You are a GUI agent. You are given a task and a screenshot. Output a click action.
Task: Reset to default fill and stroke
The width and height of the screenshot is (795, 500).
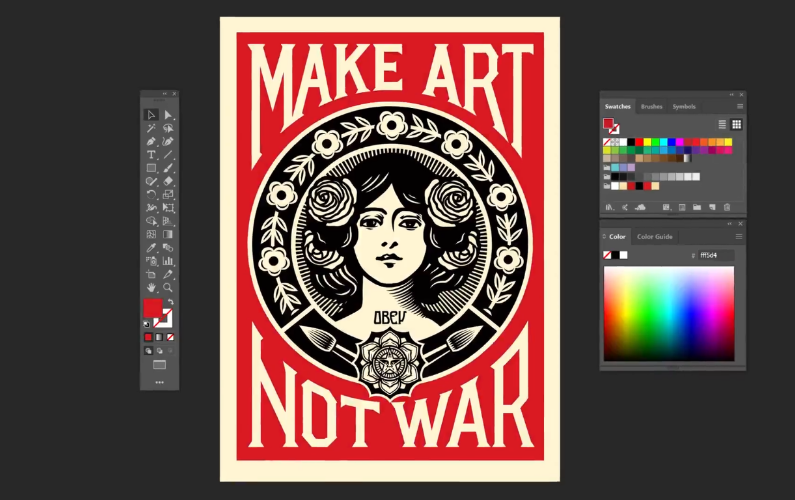click(147, 324)
